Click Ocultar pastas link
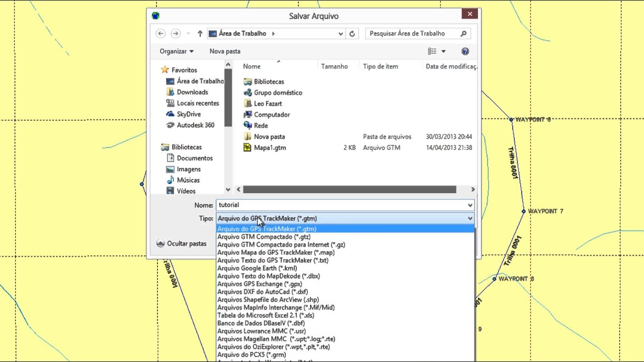Image resolution: width=644 pixels, height=362 pixels. 187,243
